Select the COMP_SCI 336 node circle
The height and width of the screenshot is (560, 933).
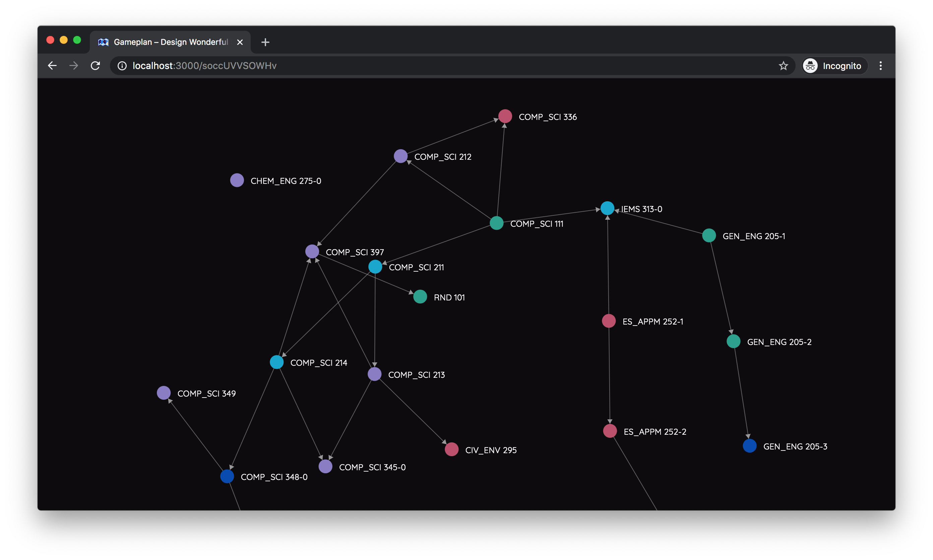(505, 116)
